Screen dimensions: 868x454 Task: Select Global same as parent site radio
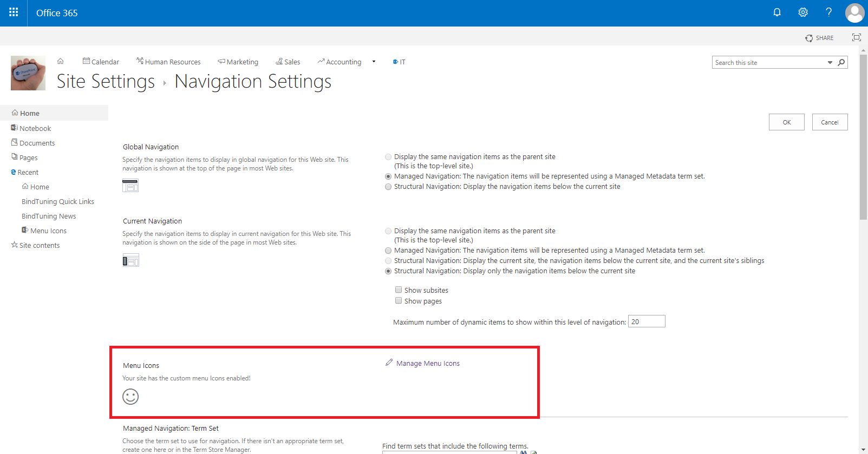pyautogui.click(x=388, y=157)
